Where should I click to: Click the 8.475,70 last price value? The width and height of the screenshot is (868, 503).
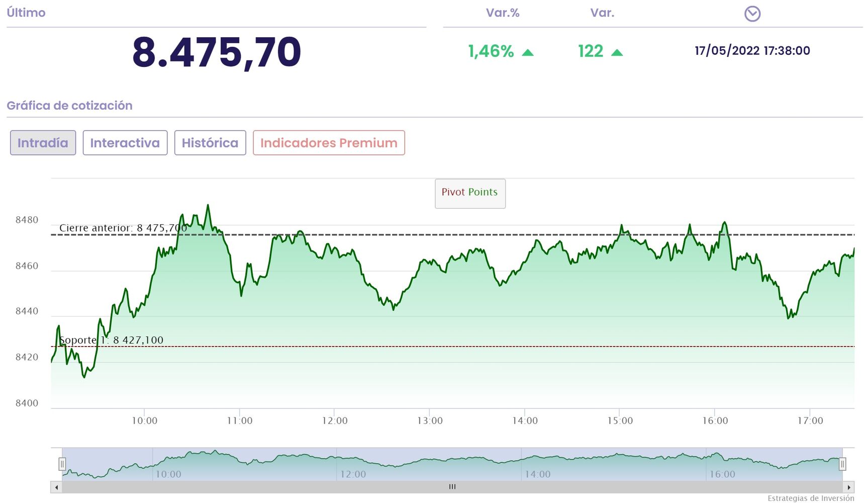click(x=217, y=52)
